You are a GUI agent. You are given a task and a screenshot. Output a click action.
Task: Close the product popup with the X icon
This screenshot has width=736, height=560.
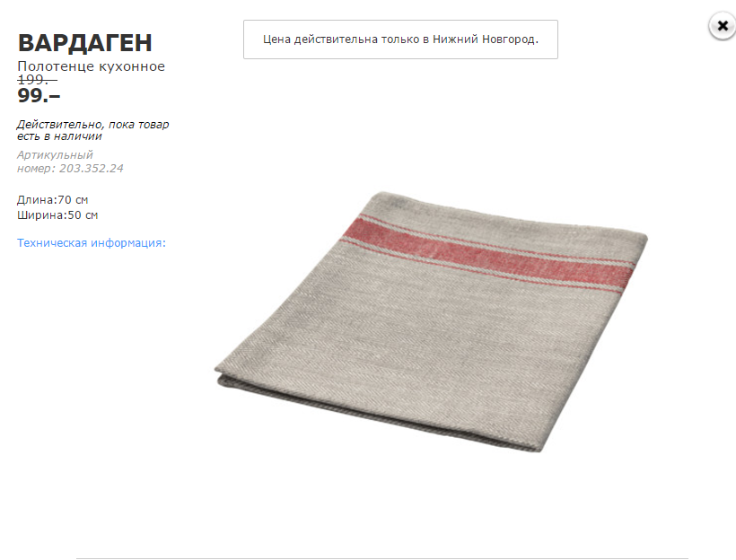tap(723, 25)
